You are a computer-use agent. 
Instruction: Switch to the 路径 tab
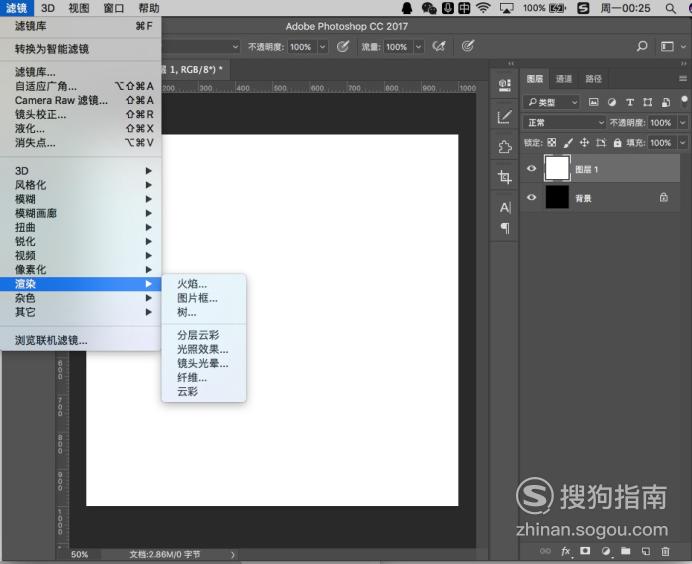click(x=593, y=79)
